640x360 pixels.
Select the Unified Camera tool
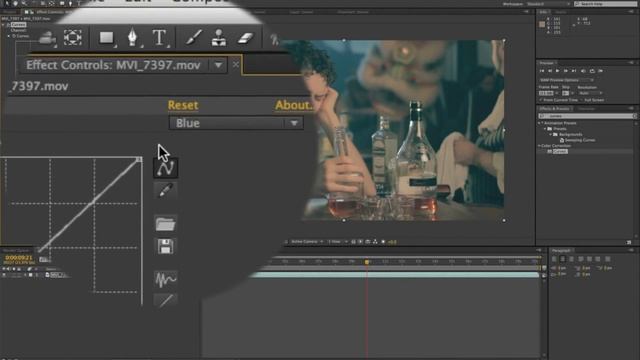[x=47, y=39]
